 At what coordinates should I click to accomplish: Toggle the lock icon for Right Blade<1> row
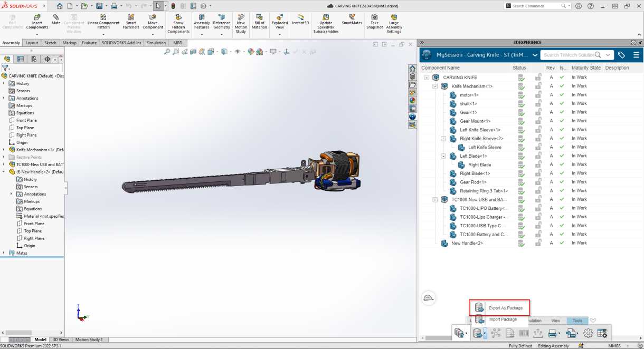(x=538, y=173)
